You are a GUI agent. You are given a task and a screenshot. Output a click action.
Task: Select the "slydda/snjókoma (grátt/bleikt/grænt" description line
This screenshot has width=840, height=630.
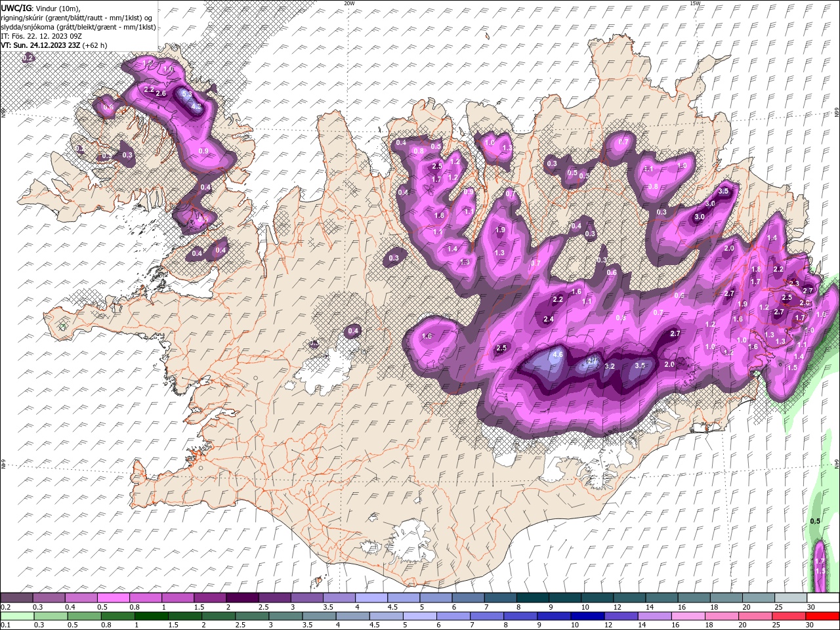(x=79, y=27)
